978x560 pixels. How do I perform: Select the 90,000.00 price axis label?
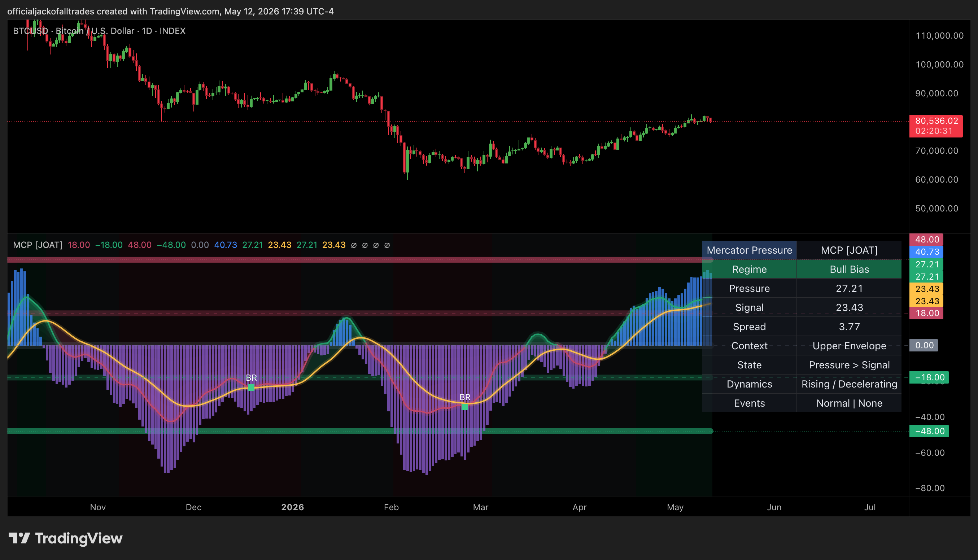[937, 93]
